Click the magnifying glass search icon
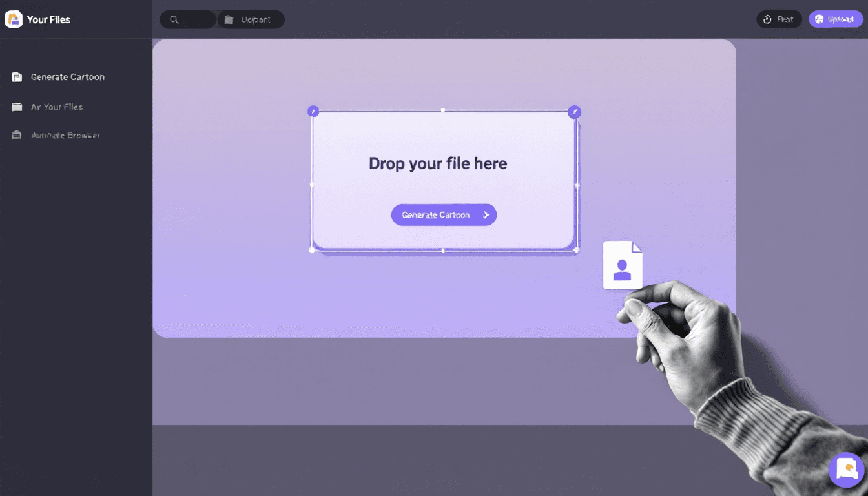 click(x=173, y=19)
